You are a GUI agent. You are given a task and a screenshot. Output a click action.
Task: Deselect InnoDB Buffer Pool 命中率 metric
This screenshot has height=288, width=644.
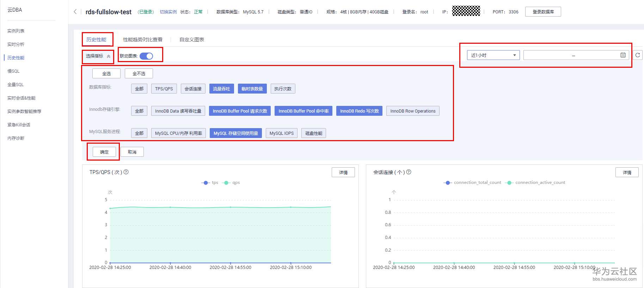303,111
